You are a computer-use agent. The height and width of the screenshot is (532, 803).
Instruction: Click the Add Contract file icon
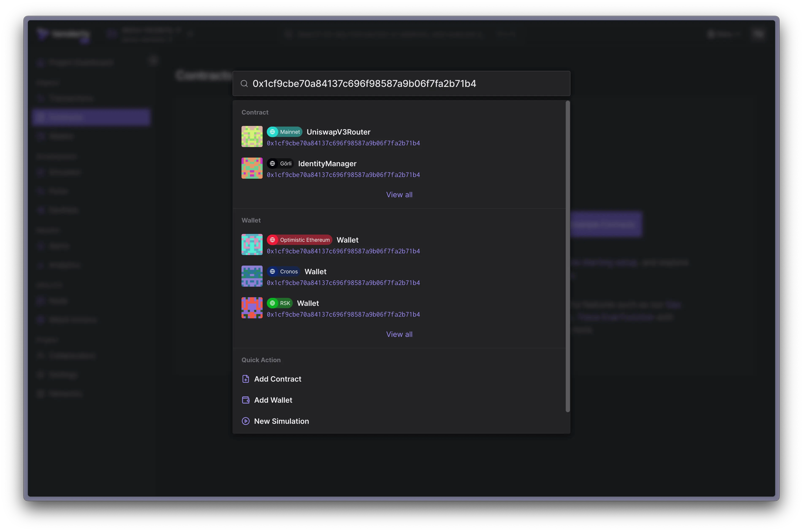coord(246,379)
